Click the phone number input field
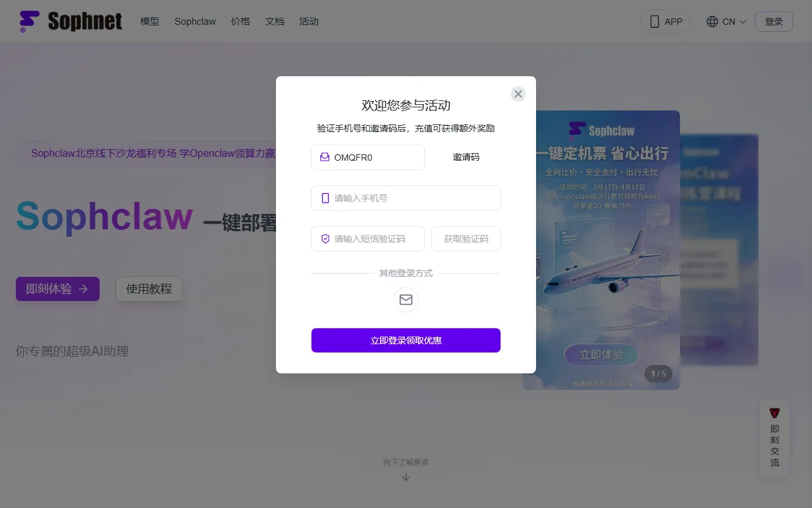The image size is (812, 508). 406,198
